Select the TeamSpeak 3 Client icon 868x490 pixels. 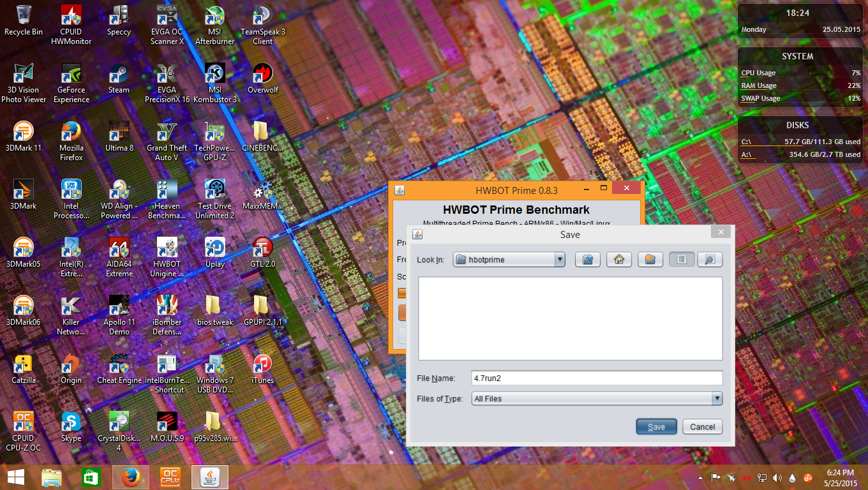coord(262,25)
